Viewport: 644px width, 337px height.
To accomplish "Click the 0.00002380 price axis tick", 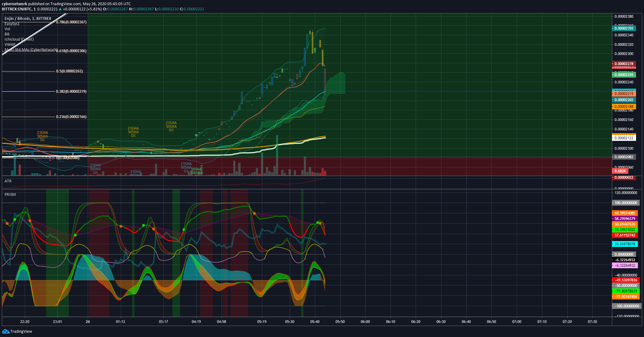I will 624,16.
